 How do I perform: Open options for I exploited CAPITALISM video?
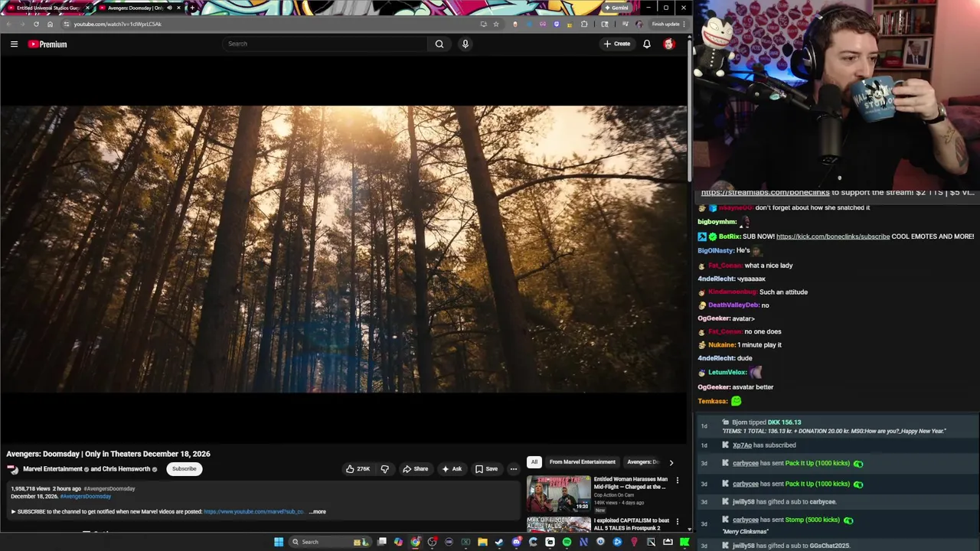point(677,522)
